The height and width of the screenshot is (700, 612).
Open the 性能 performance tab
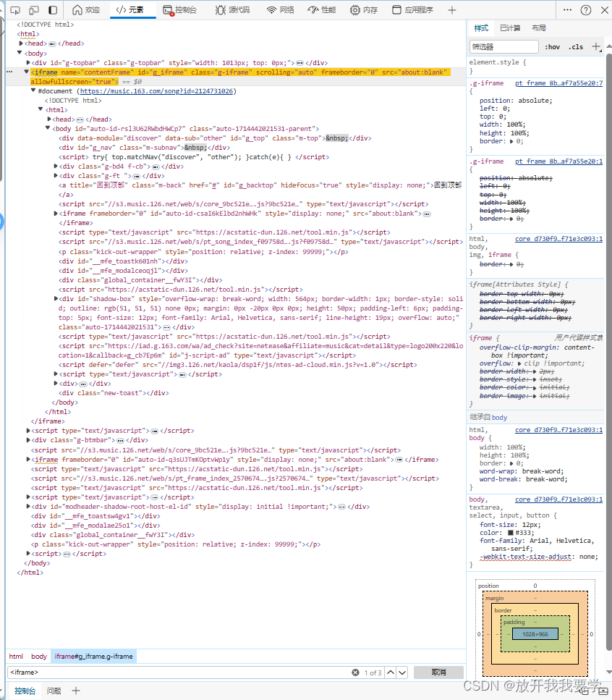[322, 10]
